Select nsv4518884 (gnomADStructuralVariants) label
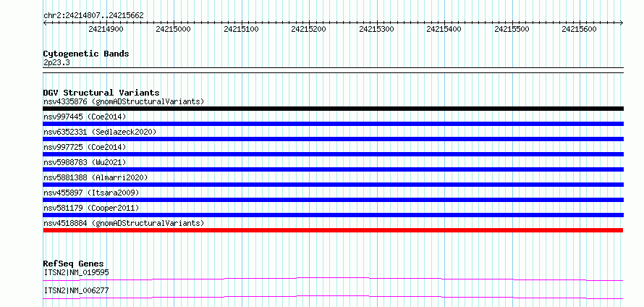 (124, 223)
